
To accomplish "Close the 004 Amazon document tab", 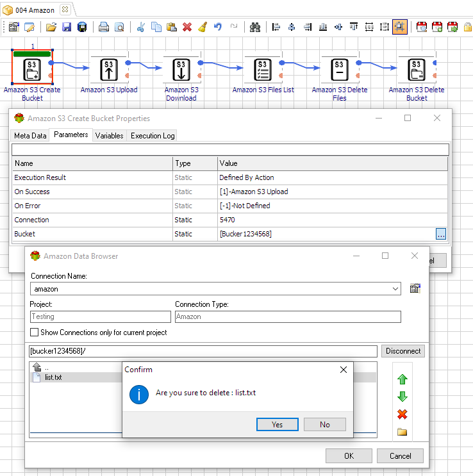I will pyautogui.click(x=65, y=10).
